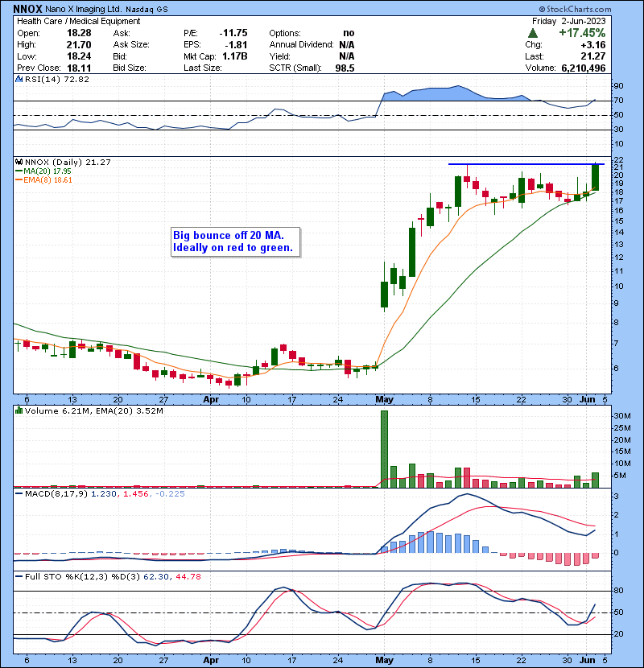Click the Volume value 6,210,496
644x668 pixels.
point(584,68)
